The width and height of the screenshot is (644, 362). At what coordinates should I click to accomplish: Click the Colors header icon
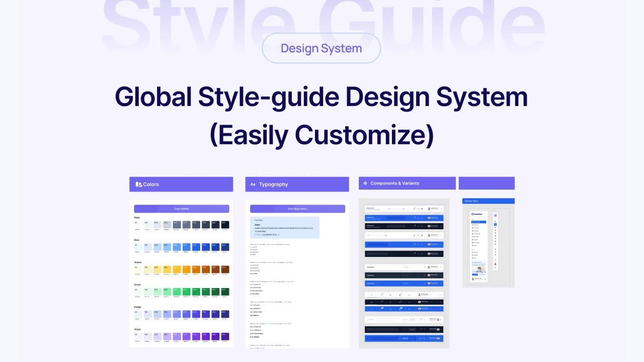[x=139, y=185]
